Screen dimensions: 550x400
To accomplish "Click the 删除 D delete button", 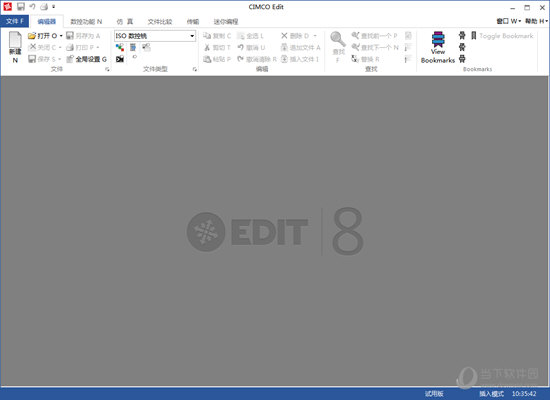I will coord(295,36).
